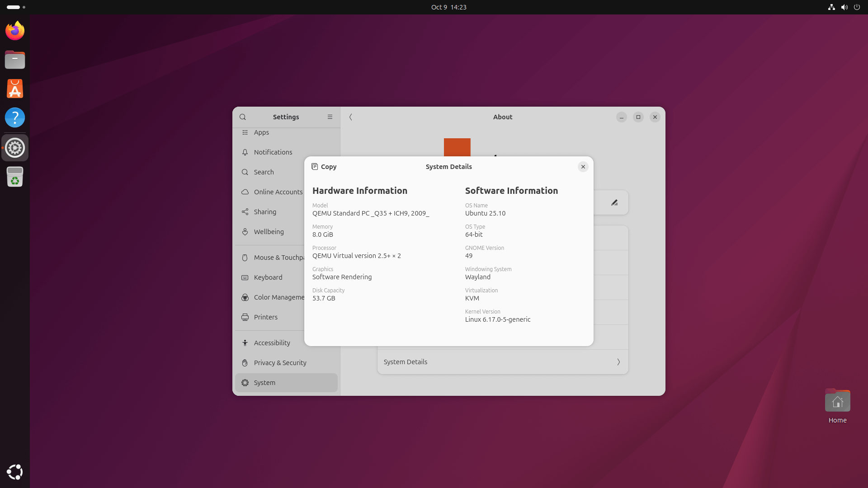The width and height of the screenshot is (868, 488).
Task: Open Ubuntu App Center from the dock
Action: coord(15,89)
